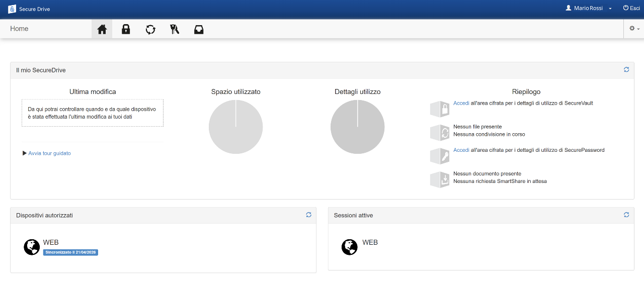The height and width of the screenshot is (288, 644).
Task: Refresh the Sessioni attive panel
Action: click(626, 215)
